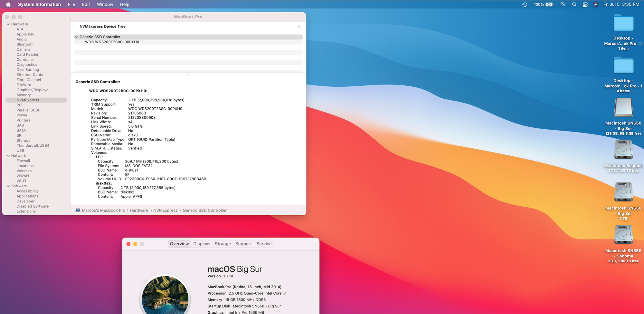Select Storage in the sidebar

pyautogui.click(x=24, y=141)
